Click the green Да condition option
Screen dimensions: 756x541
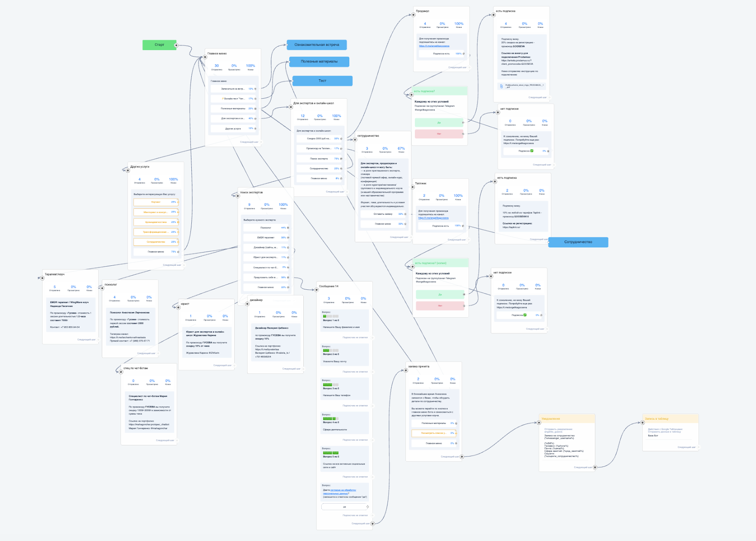click(439, 123)
